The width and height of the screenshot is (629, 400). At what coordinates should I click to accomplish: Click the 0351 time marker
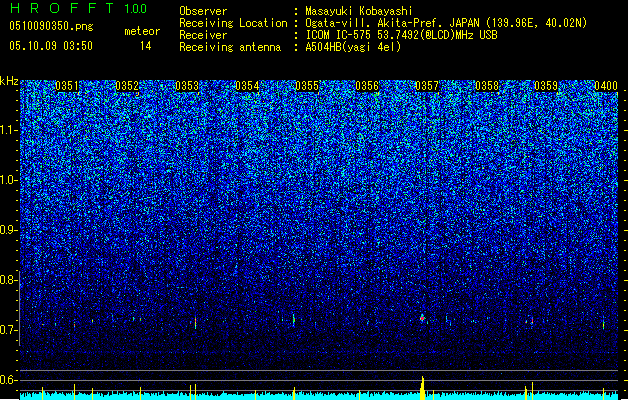point(67,86)
